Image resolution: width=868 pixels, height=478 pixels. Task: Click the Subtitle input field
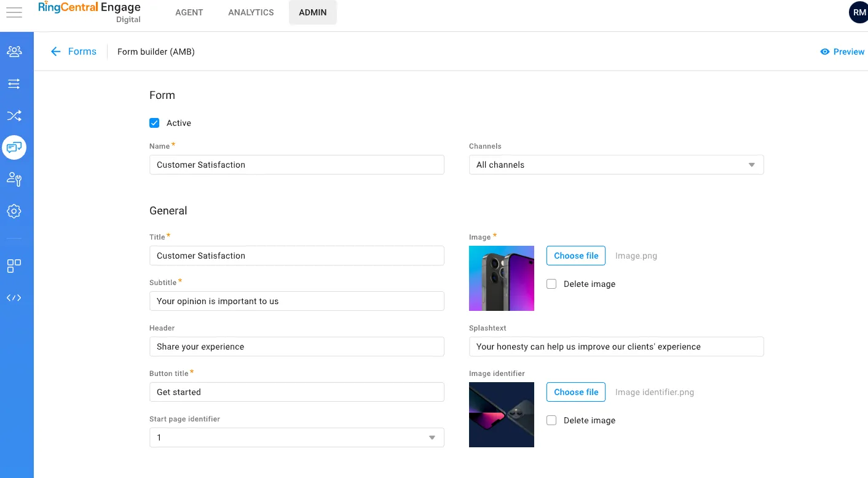pos(296,301)
